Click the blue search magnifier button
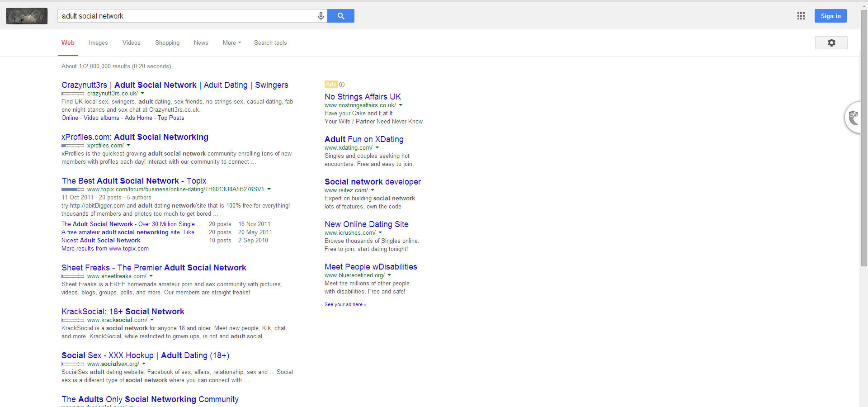 coord(341,16)
